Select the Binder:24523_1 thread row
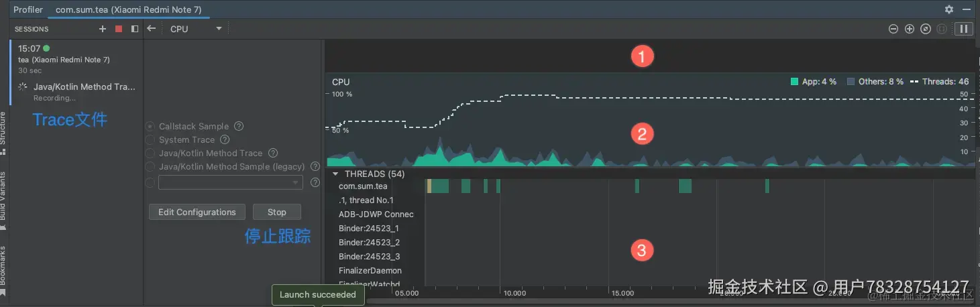 point(369,229)
